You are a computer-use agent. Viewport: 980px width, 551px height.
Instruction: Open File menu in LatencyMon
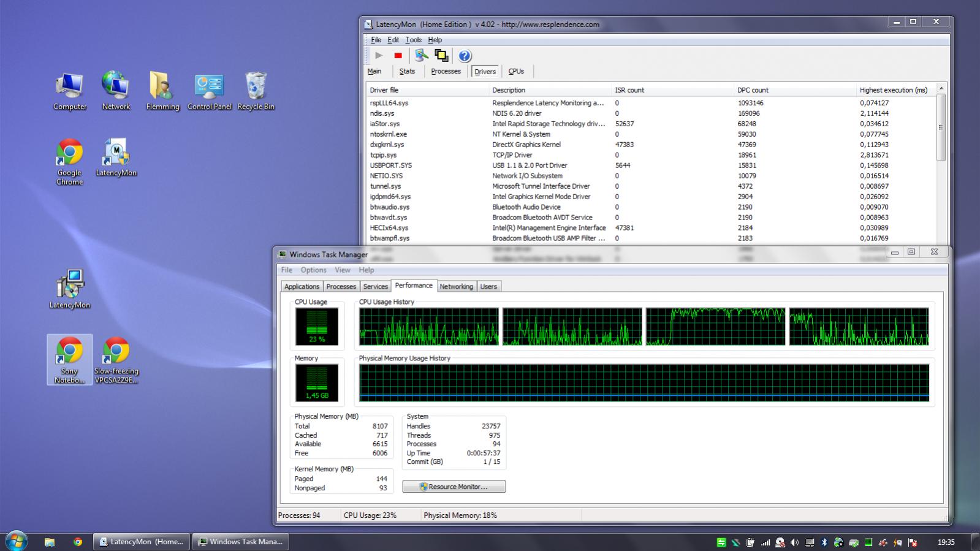[376, 40]
